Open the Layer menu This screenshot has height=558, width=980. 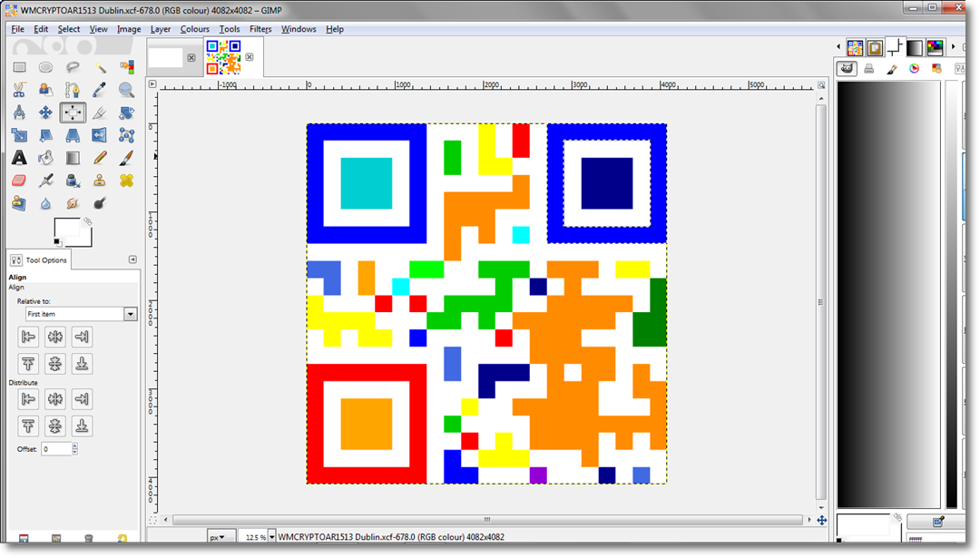point(161,29)
